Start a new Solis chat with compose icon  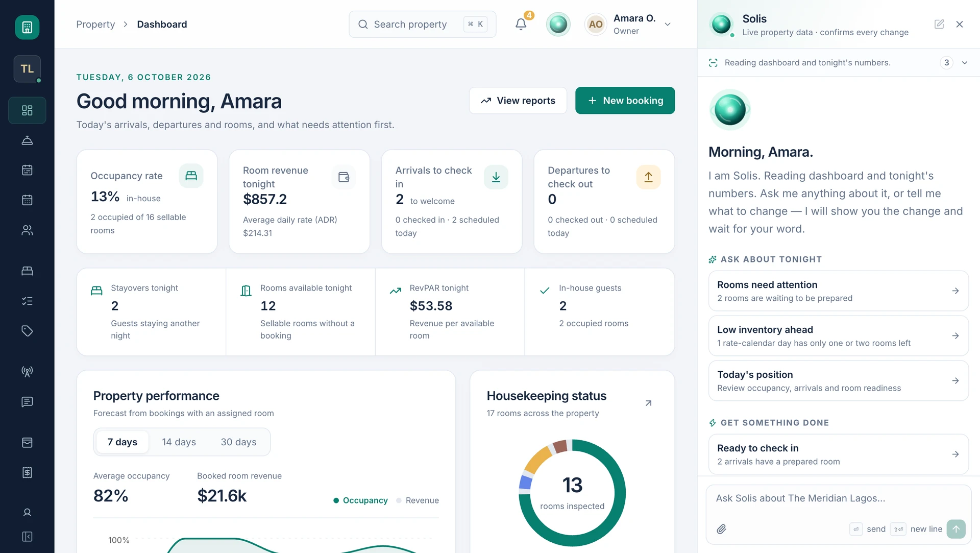[939, 24]
